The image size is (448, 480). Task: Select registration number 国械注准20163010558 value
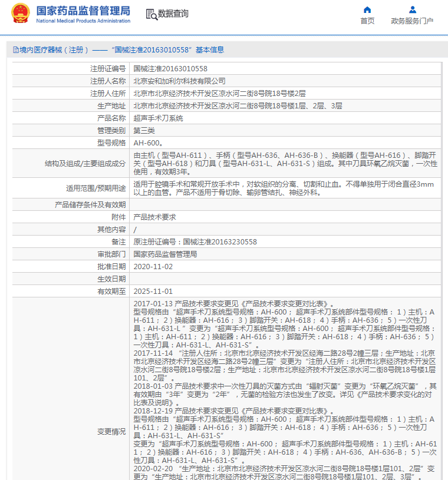(170, 68)
